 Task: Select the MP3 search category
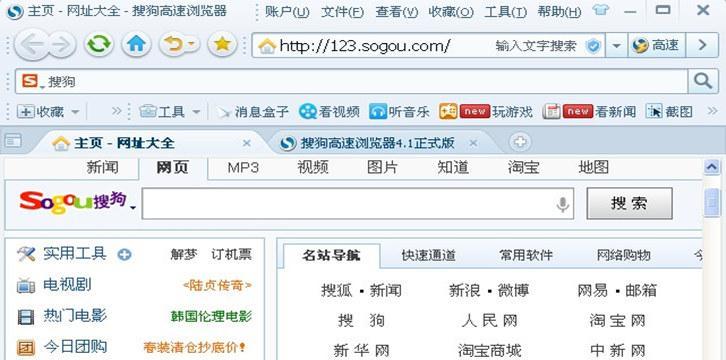[243, 168]
